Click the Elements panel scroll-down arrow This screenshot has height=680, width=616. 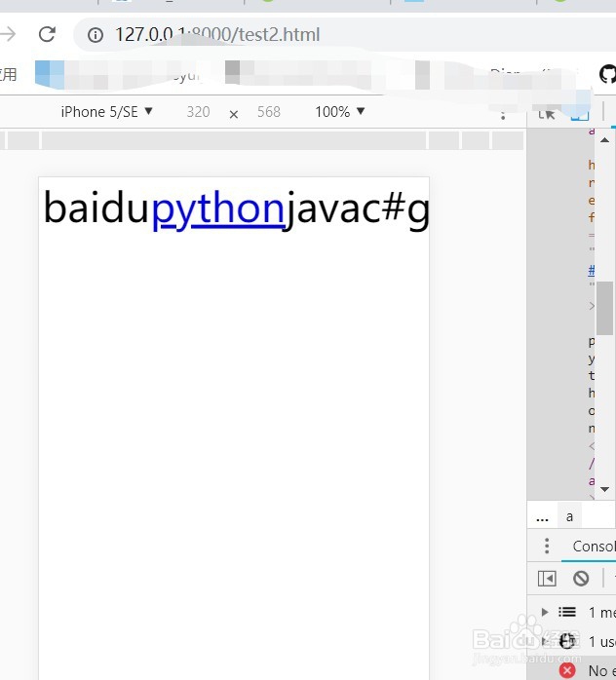[x=604, y=489]
